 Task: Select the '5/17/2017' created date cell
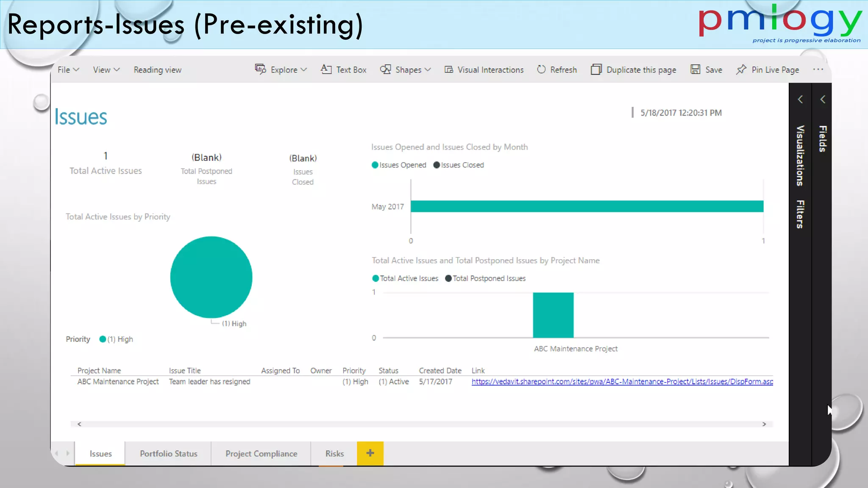[435, 382]
